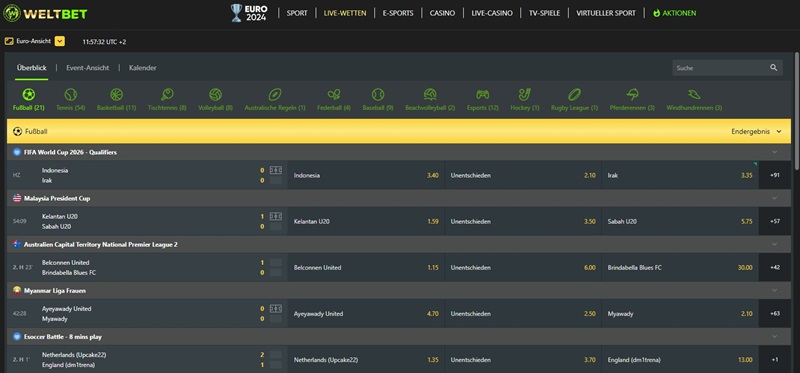Click the Myanmar flag league icon
This screenshot has width=800, height=373.
tap(17, 290)
